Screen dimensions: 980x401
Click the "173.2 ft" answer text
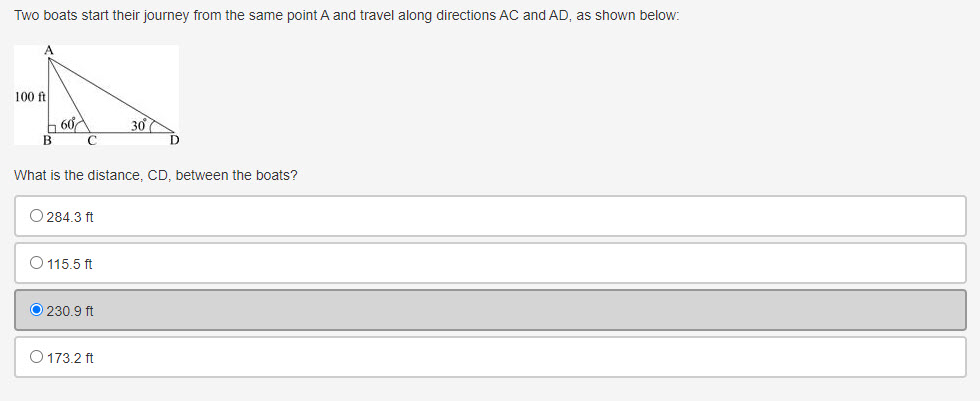pos(70,357)
